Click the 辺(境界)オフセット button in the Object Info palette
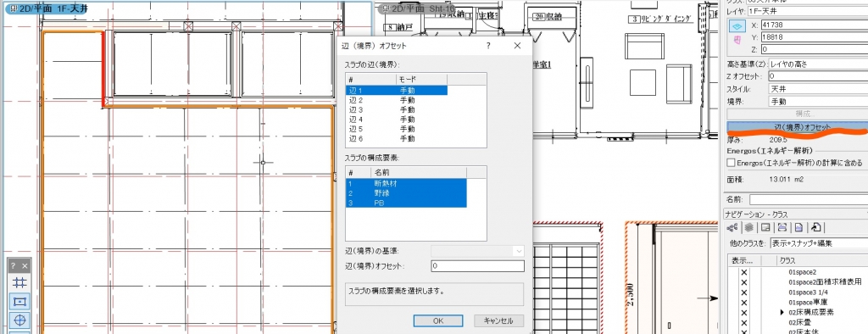 (x=797, y=127)
